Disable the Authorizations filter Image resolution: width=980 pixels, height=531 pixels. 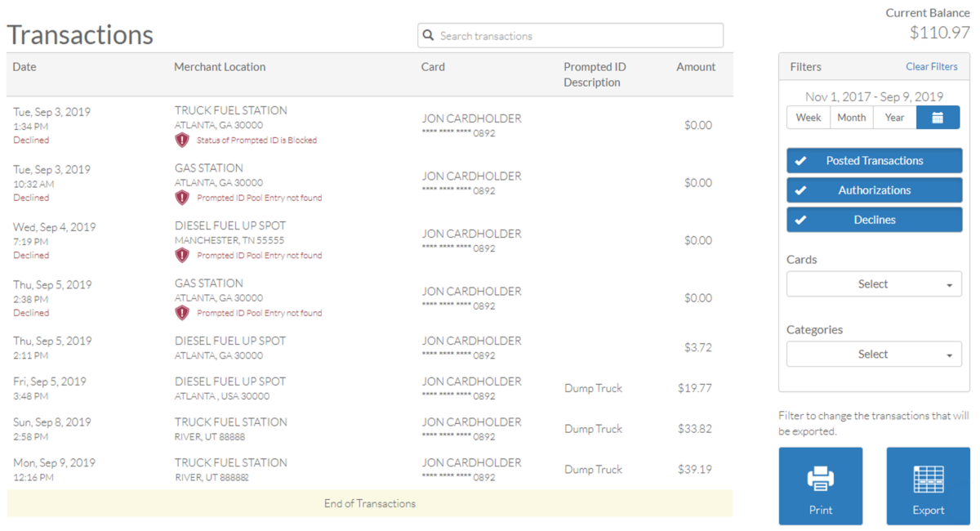(874, 190)
